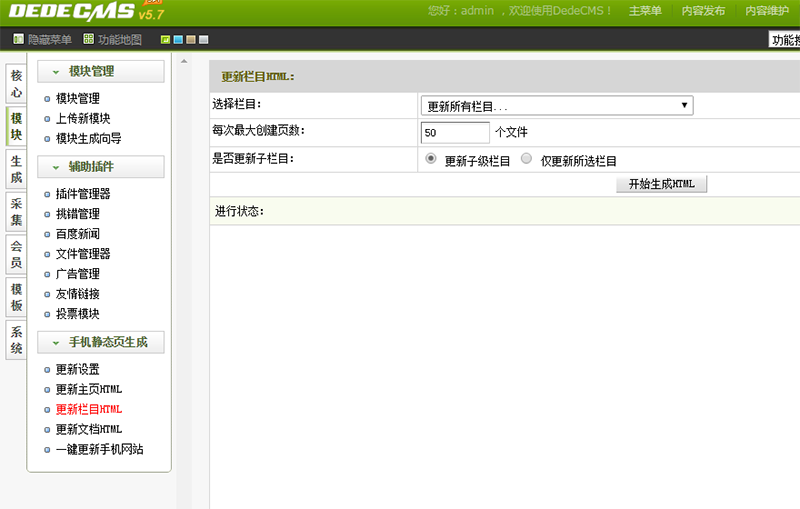Open 内容发布 in top navigation

click(x=703, y=11)
